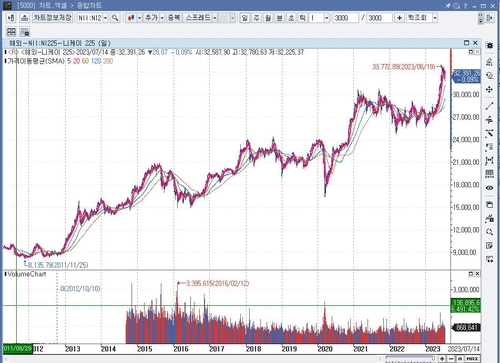This screenshot has height=363, width=500.
Task: Click the retracement levels tool icon
Action: coord(489,147)
